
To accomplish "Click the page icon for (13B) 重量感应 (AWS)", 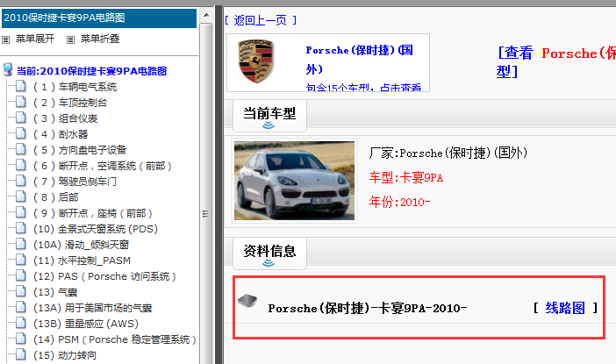I will (x=21, y=323).
